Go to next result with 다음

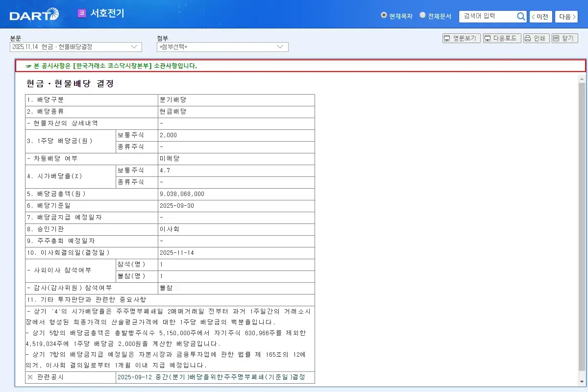coord(566,17)
